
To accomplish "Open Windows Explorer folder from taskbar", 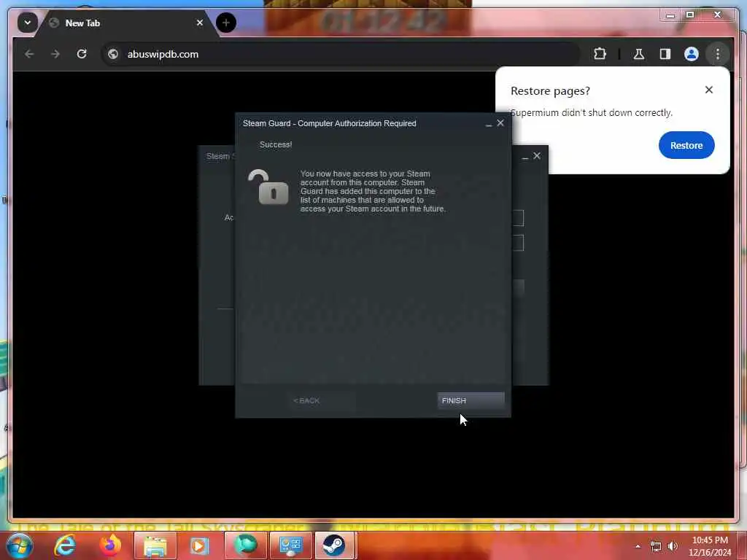I will pyautogui.click(x=155, y=545).
